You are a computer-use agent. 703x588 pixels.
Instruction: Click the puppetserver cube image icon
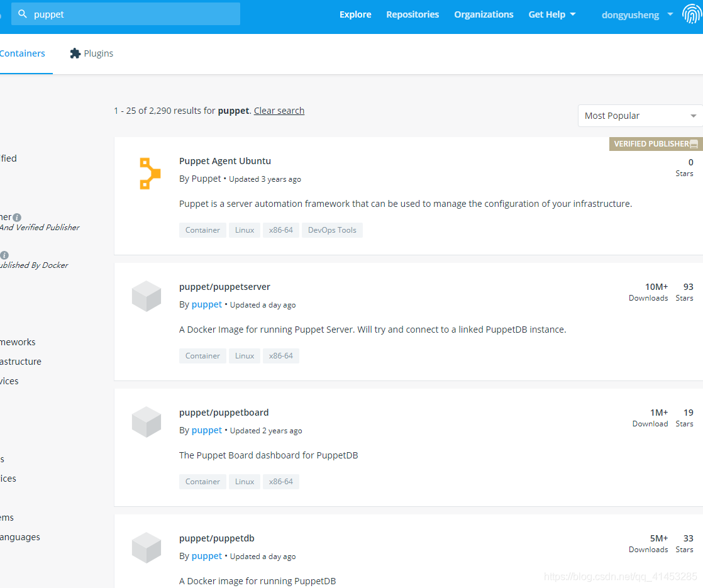(146, 296)
